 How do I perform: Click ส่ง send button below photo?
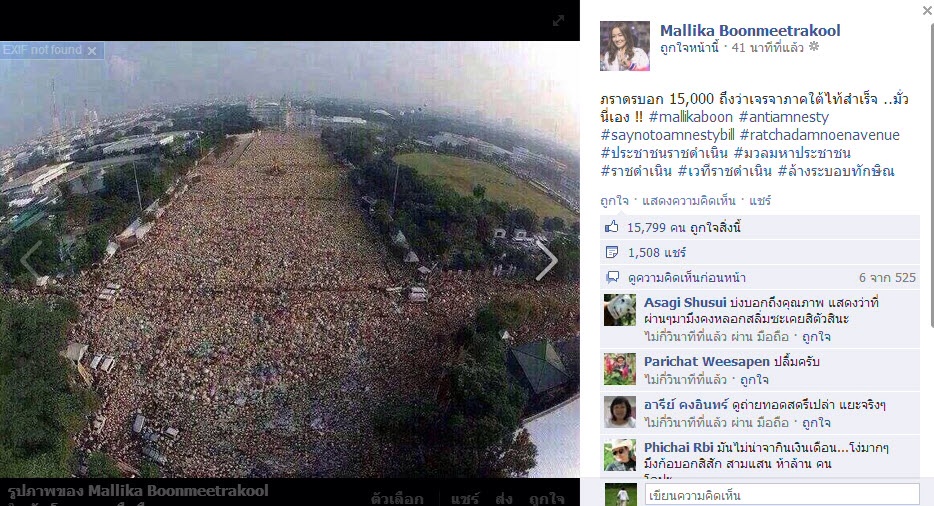503,498
